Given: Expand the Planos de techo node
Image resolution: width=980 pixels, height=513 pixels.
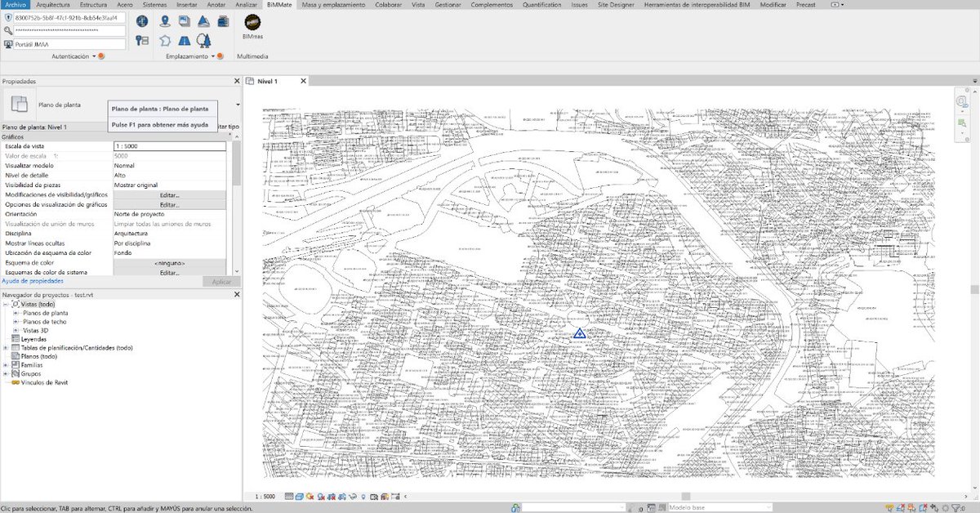Looking at the screenshot, I should 16,322.
